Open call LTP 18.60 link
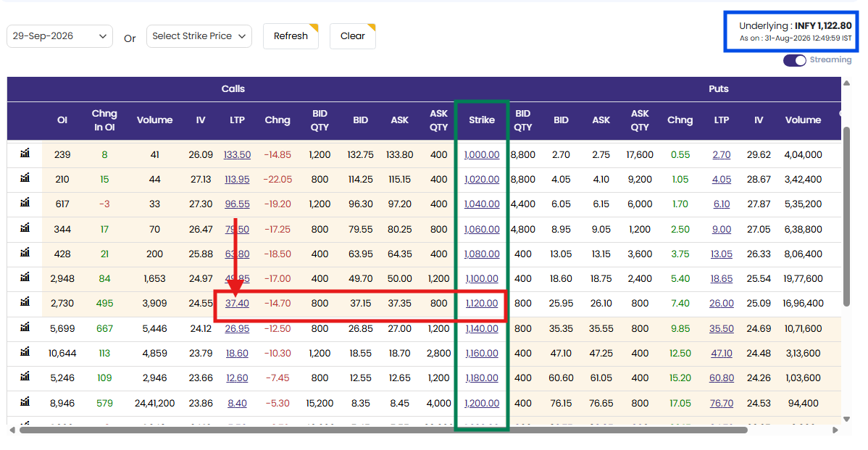 [237, 353]
